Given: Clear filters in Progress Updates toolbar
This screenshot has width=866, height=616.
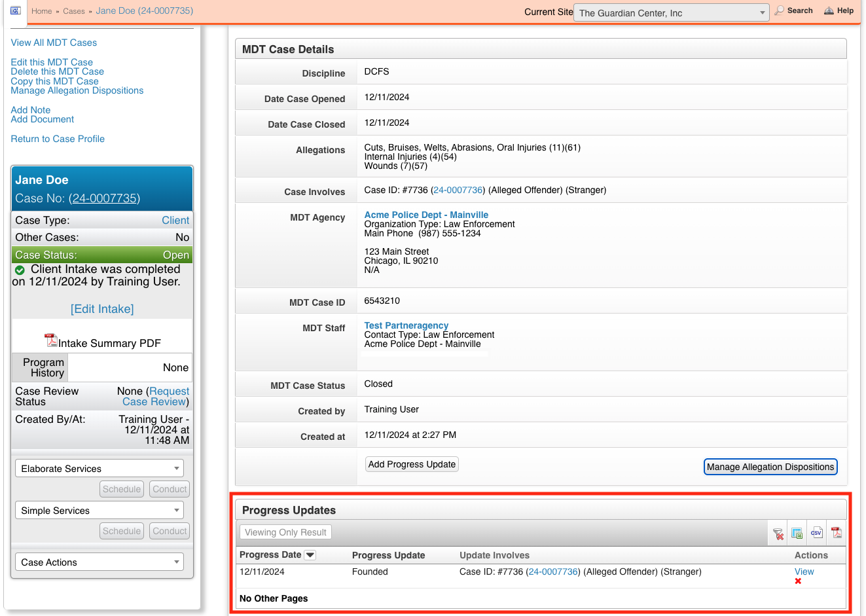Looking at the screenshot, I should coord(778,534).
